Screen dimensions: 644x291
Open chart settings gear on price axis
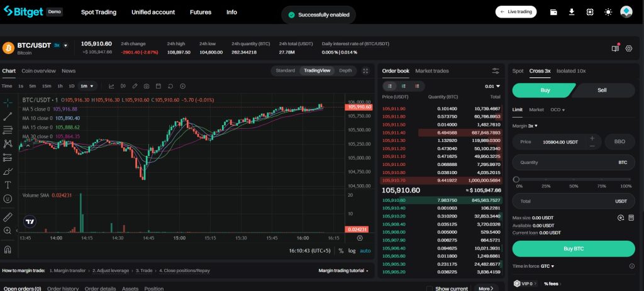click(x=360, y=238)
